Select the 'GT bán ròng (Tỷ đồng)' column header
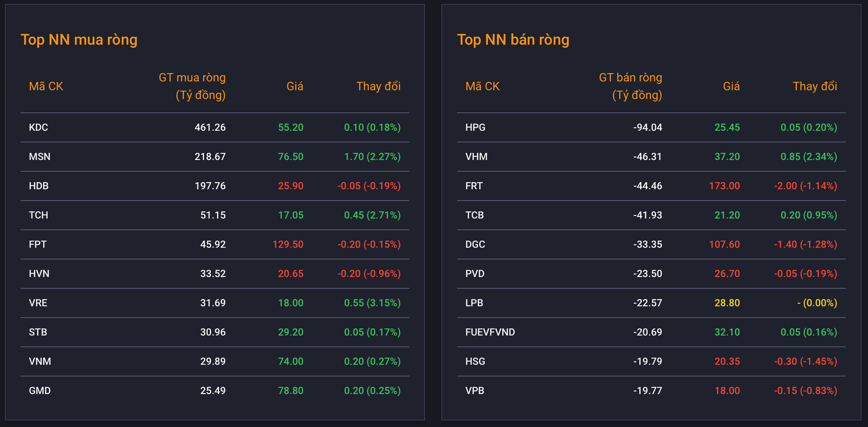 coord(631,86)
